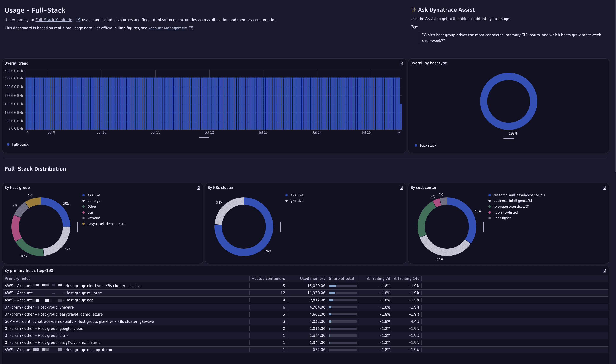Viewport: 616px width, 364px height.
Task: Select the GCP dynatrace-demoability gke-live row
Action: pos(306,321)
